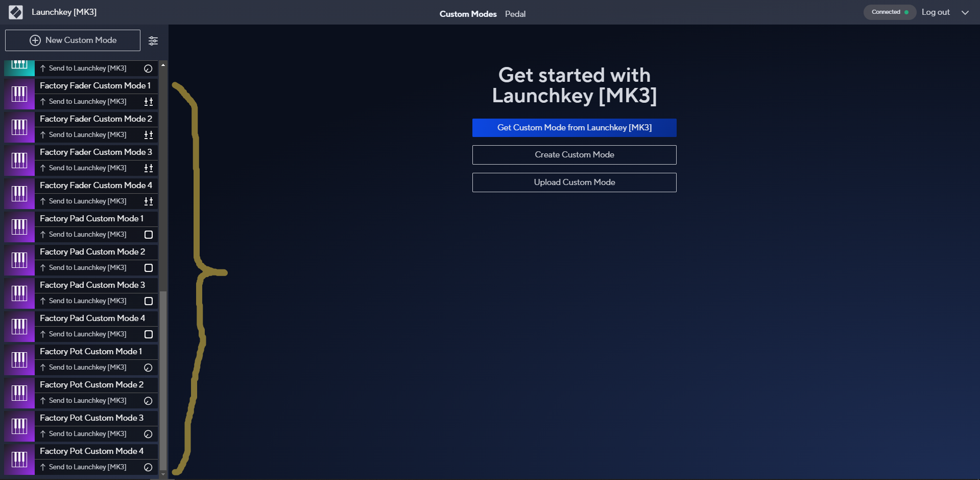Click the fader icon on Factory Fader Custom Mode 2
The height and width of the screenshot is (480, 980).
click(x=149, y=135)
